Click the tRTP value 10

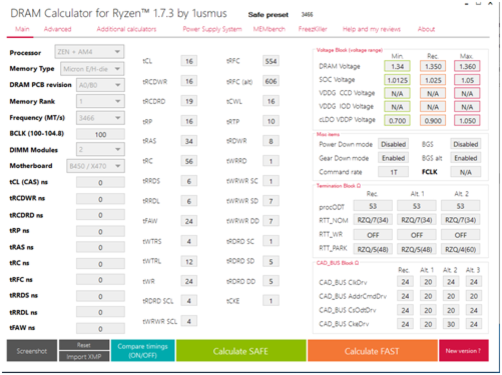pyautogui.click(x=271, y=121)
